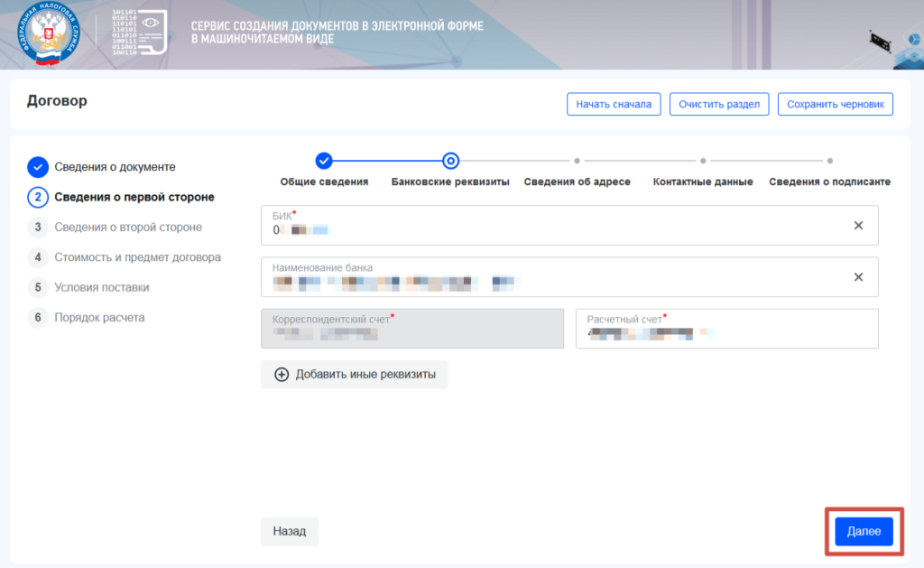Click the step 3 number circle
924x568 pixels.
(38, 227)
